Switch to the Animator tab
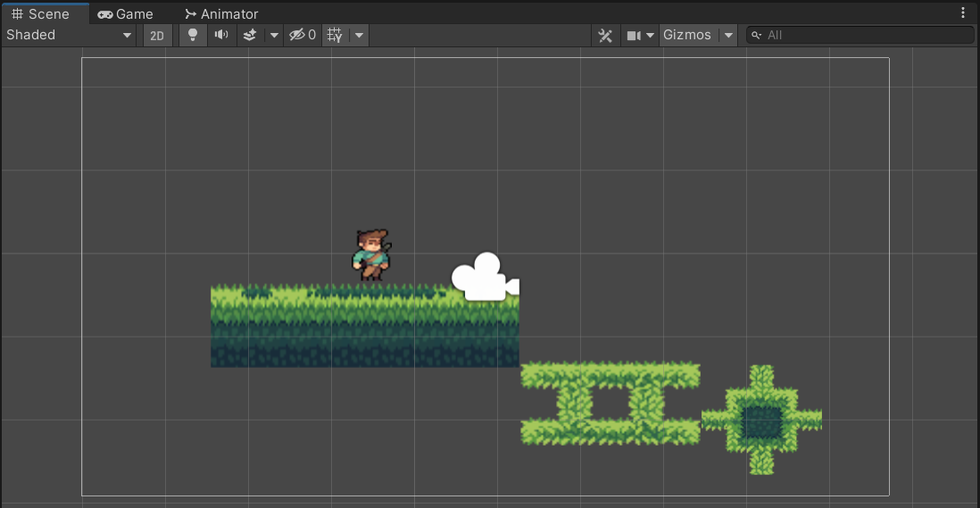This screenshot has height=508, width=980. coord(221,13)
